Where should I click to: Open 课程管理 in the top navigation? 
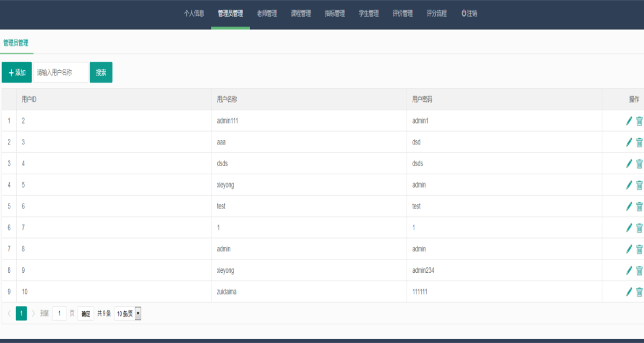click(x=301, y=14)
